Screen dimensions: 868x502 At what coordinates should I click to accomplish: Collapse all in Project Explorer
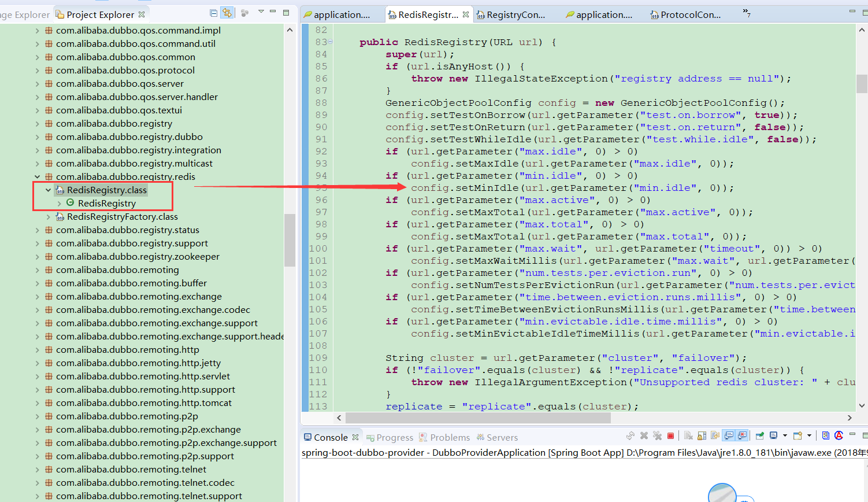pyautogui.click(x=213, y=13)
